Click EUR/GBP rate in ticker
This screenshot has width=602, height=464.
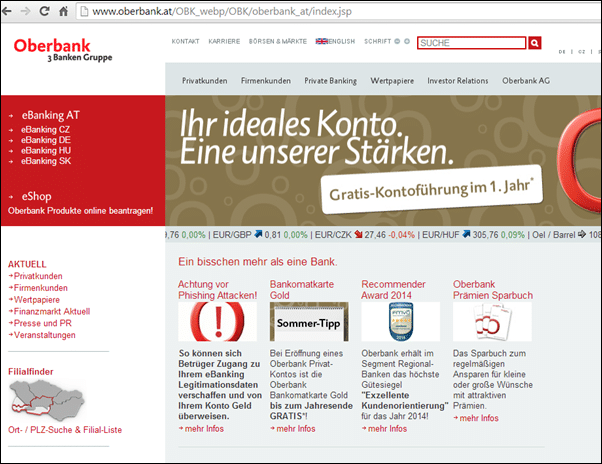coord(260,235)
